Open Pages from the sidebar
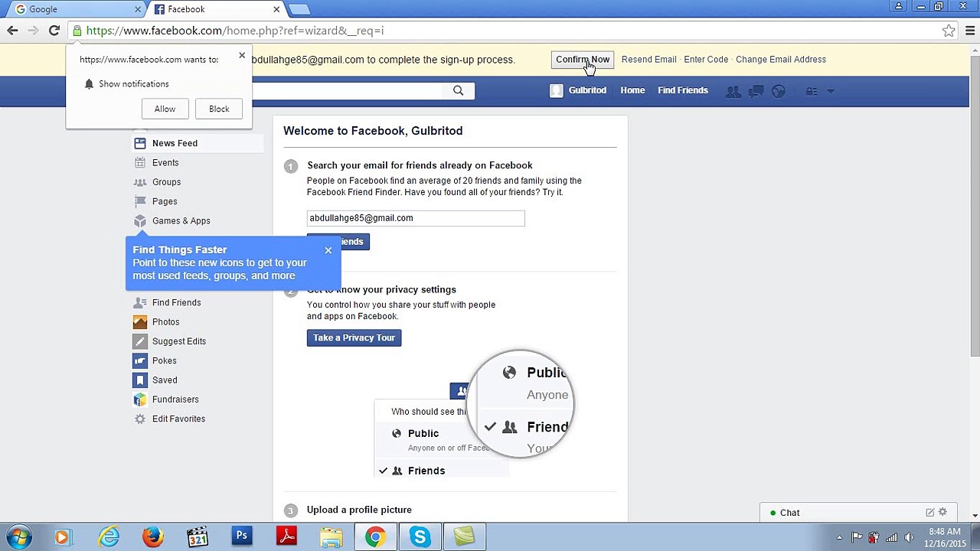Screen dimensions: 980x551 point(165,201)
